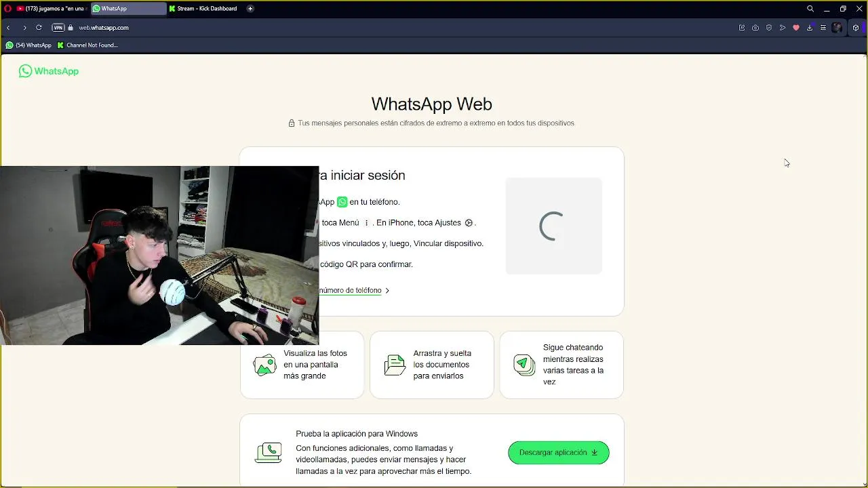This screenshot has height=488, width=868.
Task: Click the phone number login link
Action: [350, 290]
